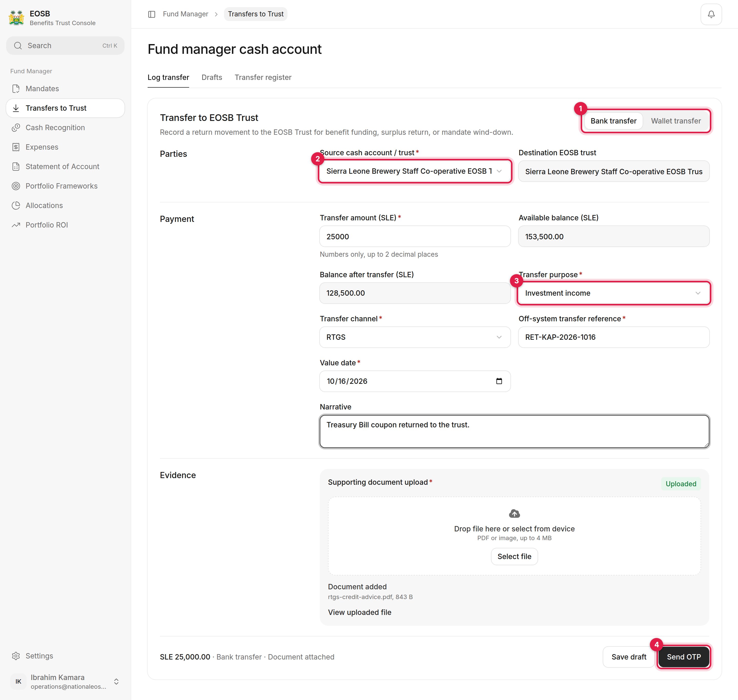
Task: Click the Statement of Account icon
Action: [x=16, y=167]
